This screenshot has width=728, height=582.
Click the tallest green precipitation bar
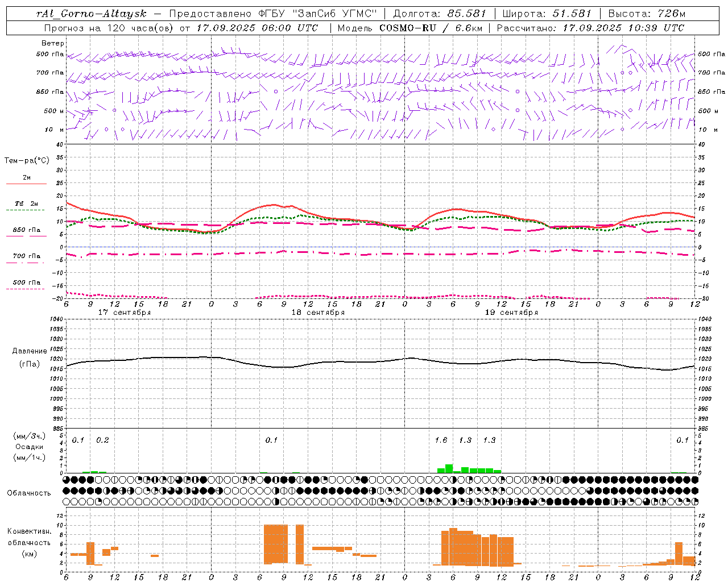pos(449,468)
